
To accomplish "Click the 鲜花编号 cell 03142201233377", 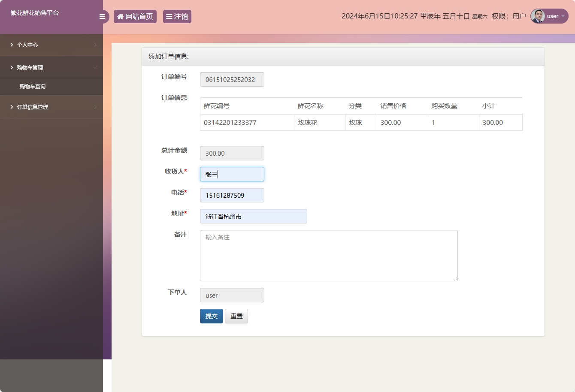I will click(230, 123).
